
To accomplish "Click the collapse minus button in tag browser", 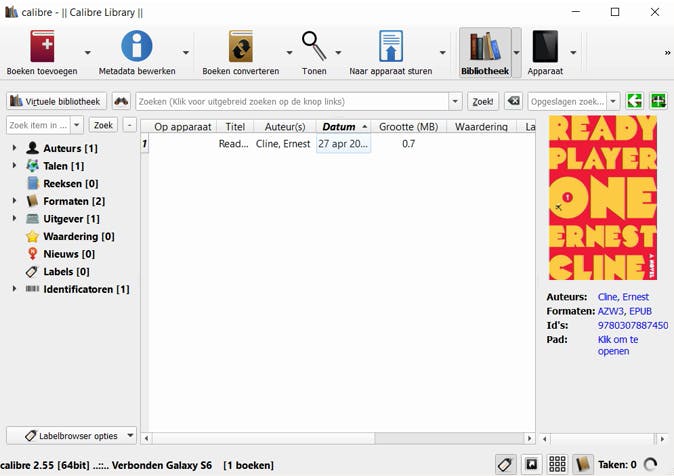I will (x=129, y=125).
